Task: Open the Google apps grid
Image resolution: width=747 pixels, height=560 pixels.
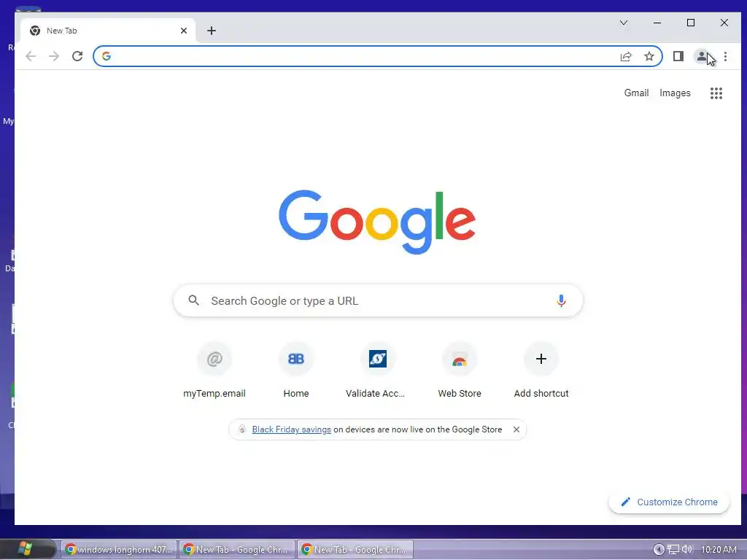Action: pos(716,93)
